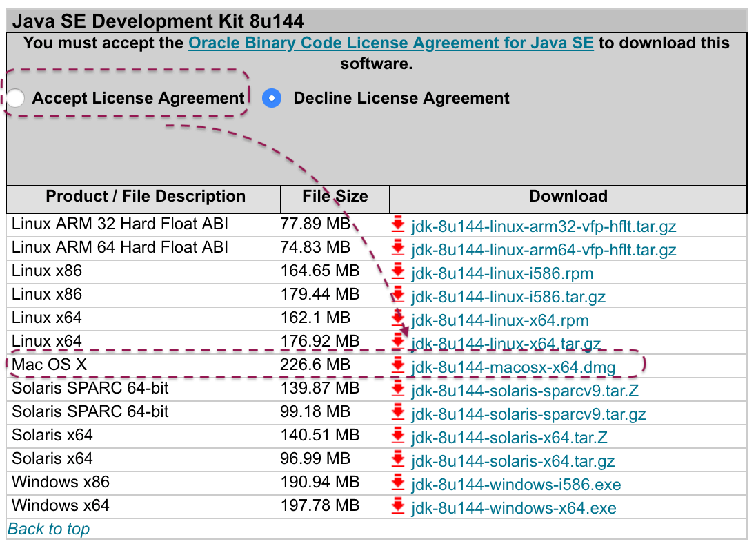This screenshot has width=756, height=544.
Task: Click red download arrow for linux-arm32 row
Action: pos(398,224)
